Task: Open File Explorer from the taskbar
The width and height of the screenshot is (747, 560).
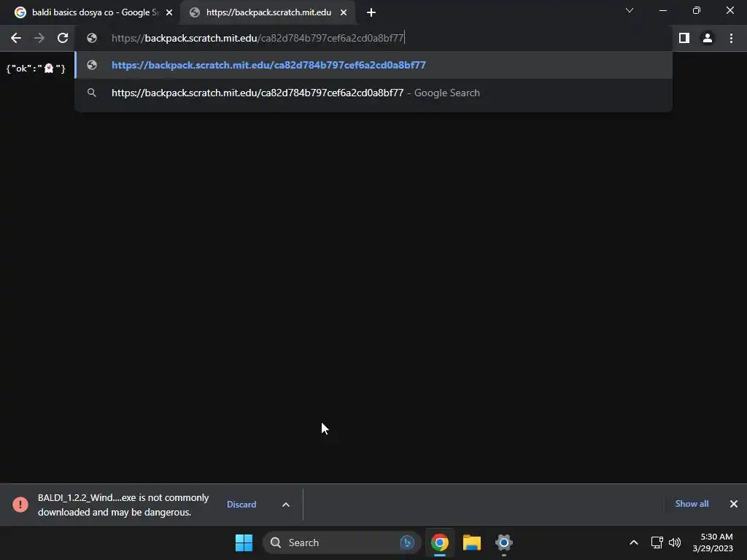Action: [x=472, y=542]
